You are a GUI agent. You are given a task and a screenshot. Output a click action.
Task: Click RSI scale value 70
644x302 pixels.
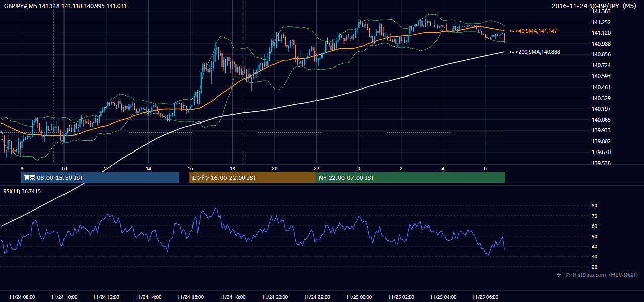pyautogui.click(x=594, y=216)
